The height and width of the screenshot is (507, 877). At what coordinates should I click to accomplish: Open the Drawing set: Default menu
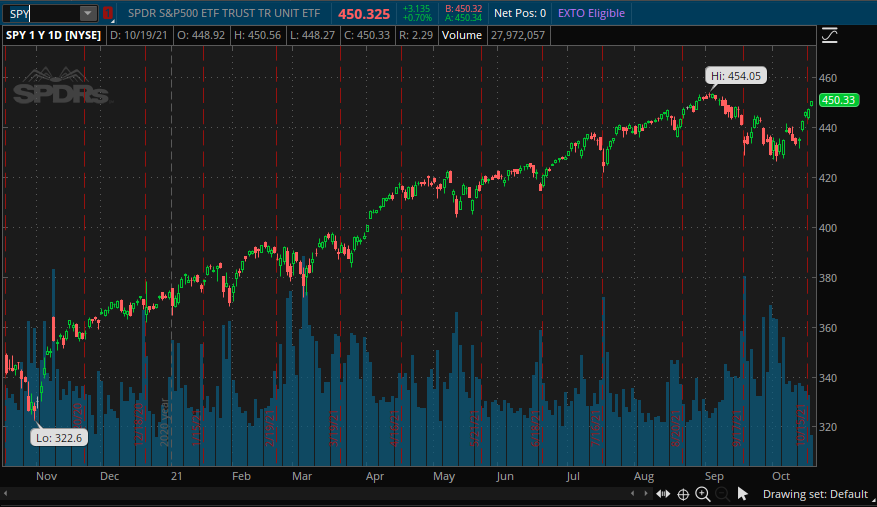click(x=815, y=494)
